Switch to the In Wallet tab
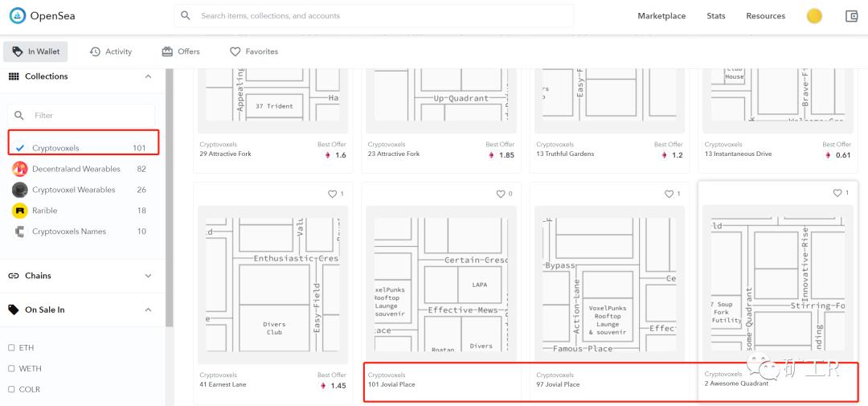This screenshot has width=868, height=406. 35,51
